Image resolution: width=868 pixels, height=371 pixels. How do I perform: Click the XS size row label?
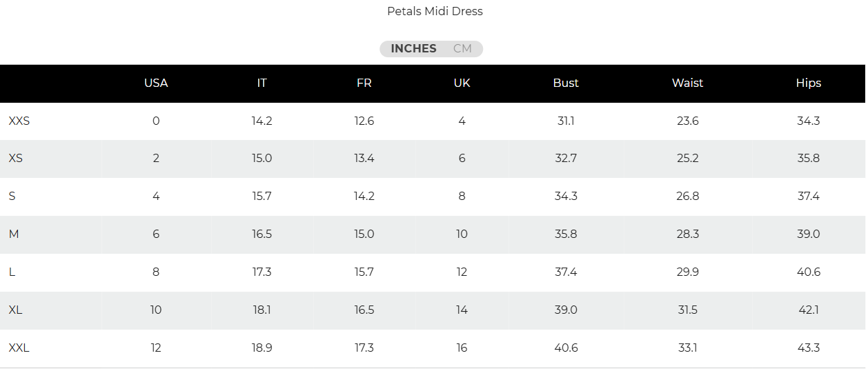[x=16, y=158]
